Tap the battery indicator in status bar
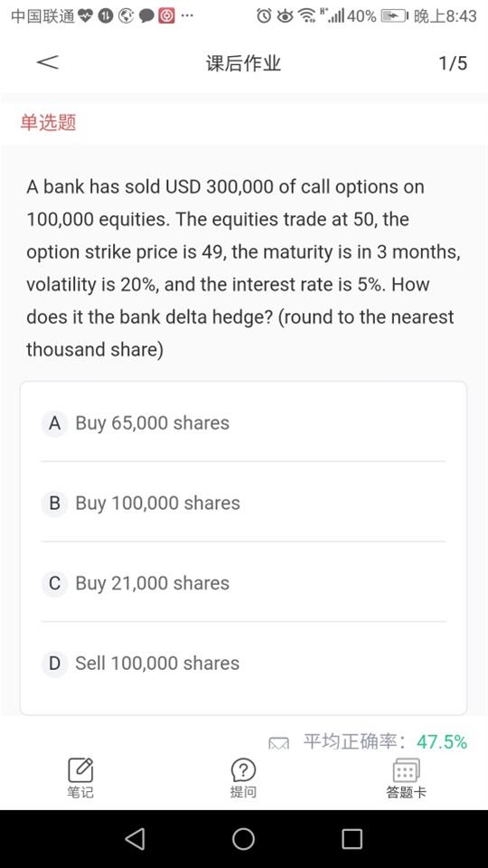 395,16
